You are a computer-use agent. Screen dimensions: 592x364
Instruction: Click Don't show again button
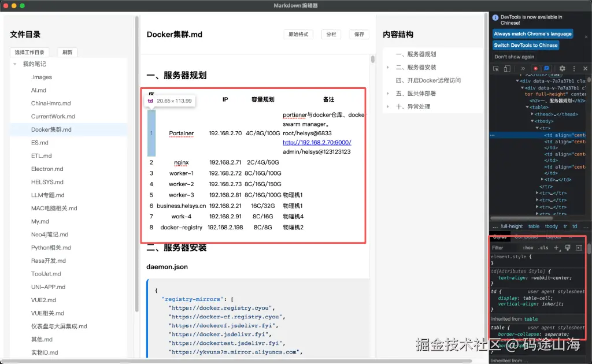point(514,57)
